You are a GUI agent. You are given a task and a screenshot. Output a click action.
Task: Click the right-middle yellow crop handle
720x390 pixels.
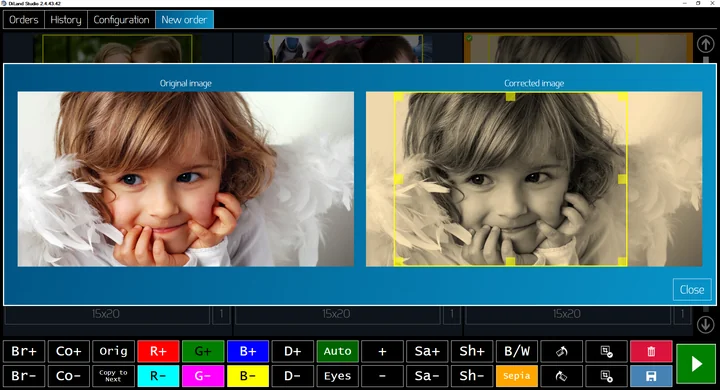tap(622, 179)
